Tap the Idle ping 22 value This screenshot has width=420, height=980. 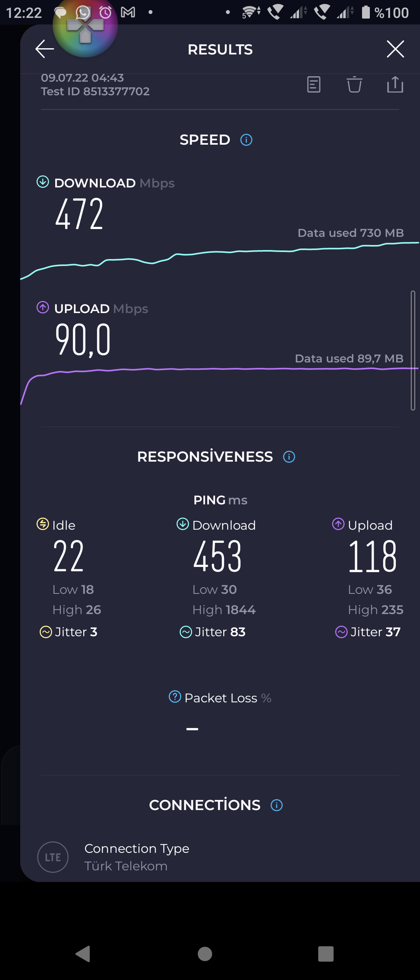point(69,556)
